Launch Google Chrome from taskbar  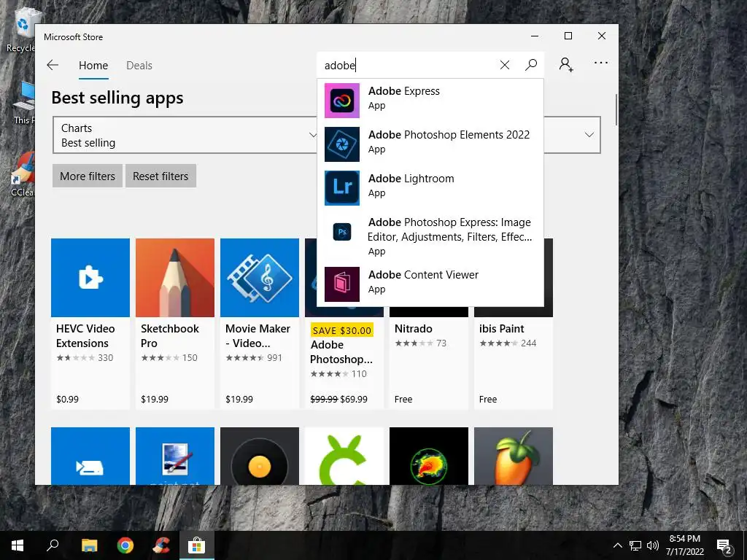(125, 545)
